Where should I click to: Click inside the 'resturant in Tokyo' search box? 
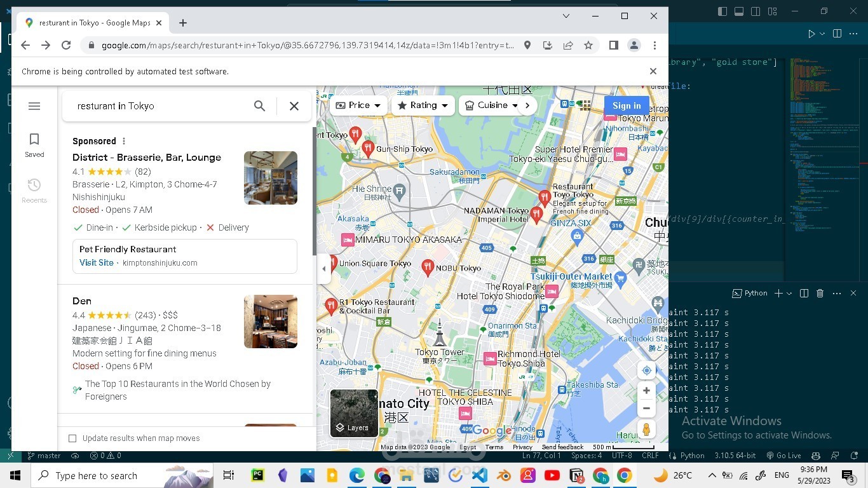159,106
